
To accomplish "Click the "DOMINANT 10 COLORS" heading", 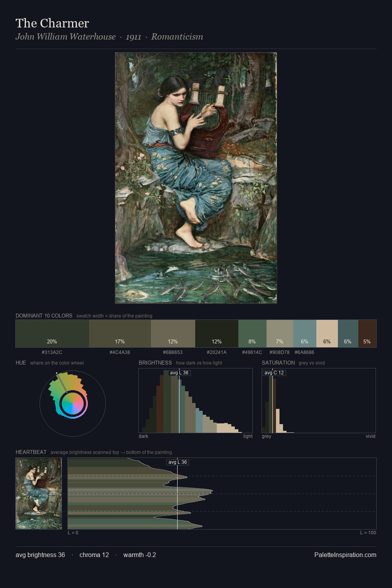I will (x=44, y=316).
